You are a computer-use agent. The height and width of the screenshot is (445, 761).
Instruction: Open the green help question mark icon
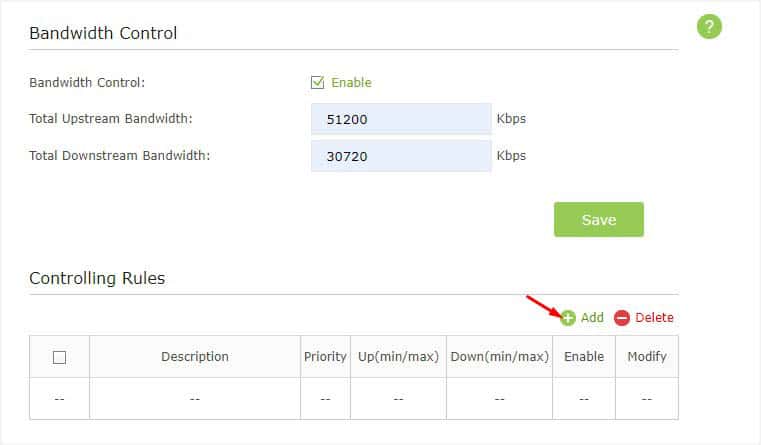coord(709,26)
